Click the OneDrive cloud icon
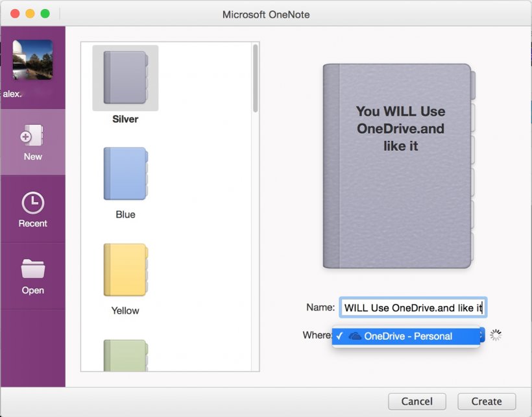Image resolution: width=532 pixels, height=417 pixels. [354, 336]
